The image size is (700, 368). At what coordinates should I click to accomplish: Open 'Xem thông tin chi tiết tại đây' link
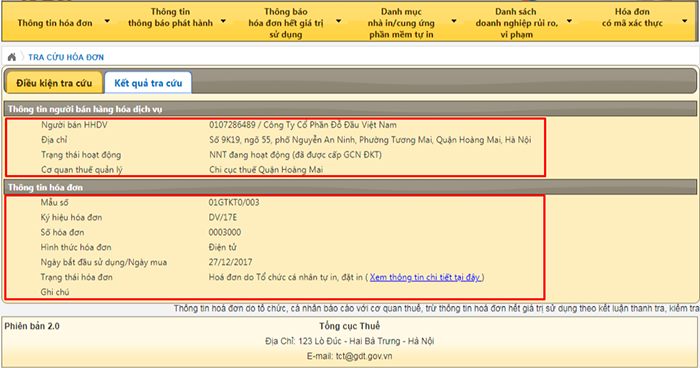coord(425,277)
